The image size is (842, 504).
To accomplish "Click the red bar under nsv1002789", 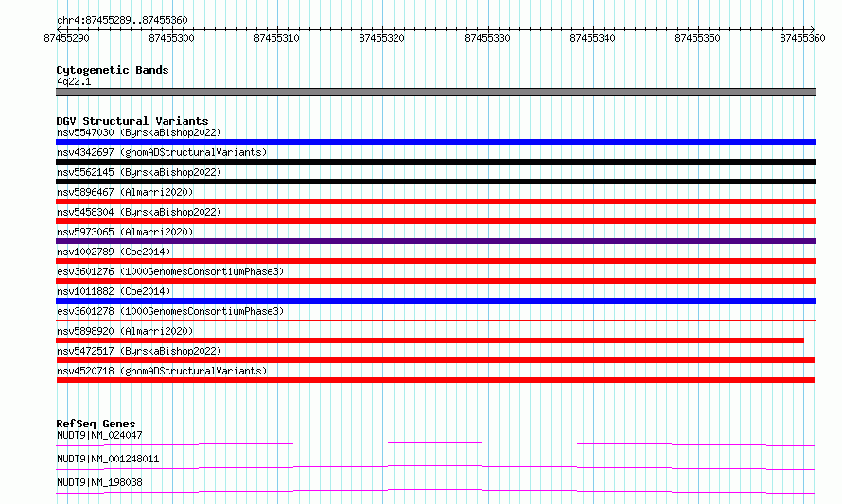I will [435, 261].
